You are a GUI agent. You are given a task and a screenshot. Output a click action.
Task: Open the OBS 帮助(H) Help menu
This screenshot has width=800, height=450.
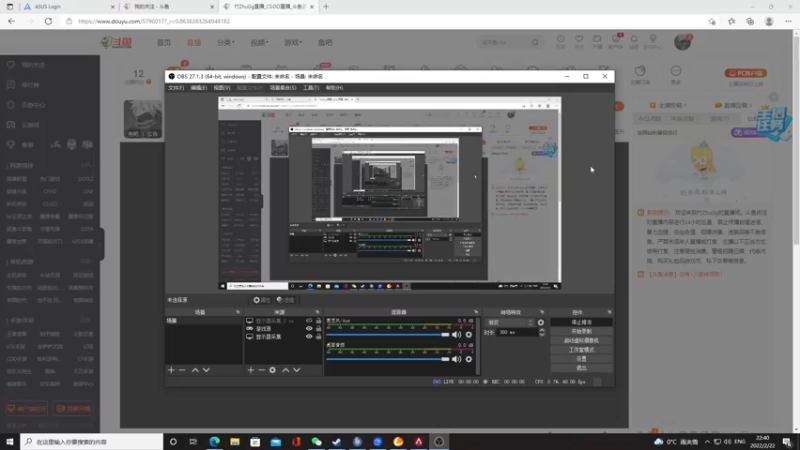[334, 88]
